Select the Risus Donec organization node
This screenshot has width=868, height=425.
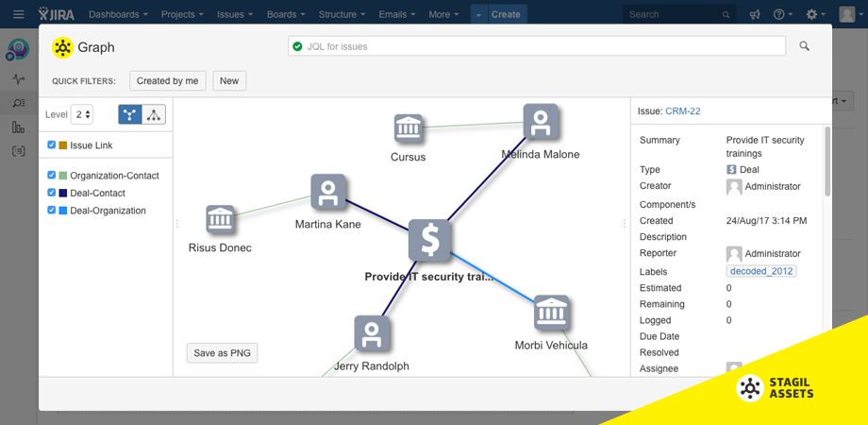click(221, 219)
